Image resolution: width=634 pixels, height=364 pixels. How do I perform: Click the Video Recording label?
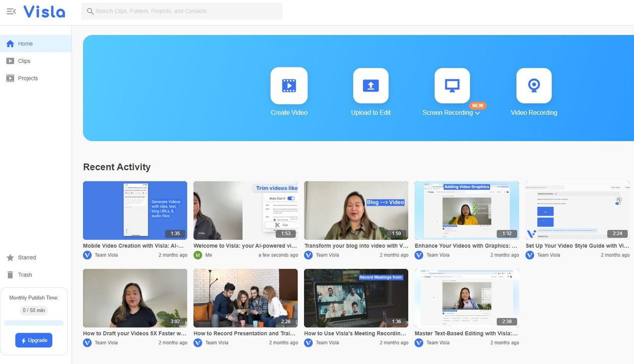click(534, 113)
